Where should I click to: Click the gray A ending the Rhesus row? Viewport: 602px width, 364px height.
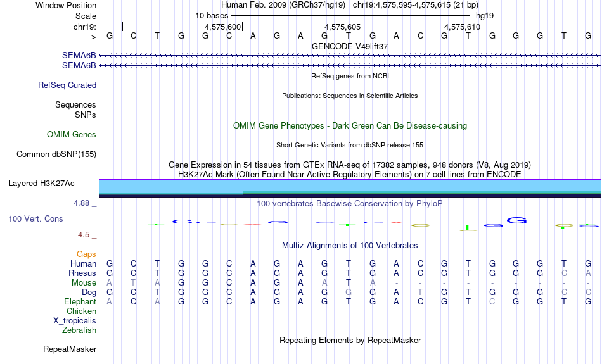(x=588, y=273)
